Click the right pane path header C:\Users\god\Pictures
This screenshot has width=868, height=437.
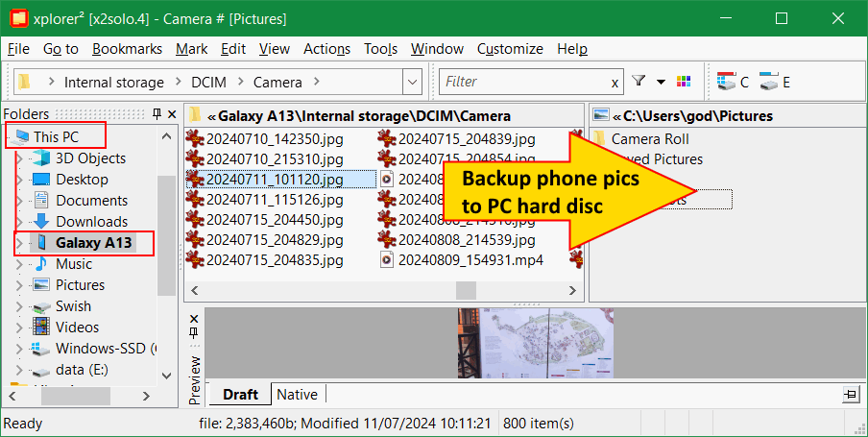tap(697, 116)
